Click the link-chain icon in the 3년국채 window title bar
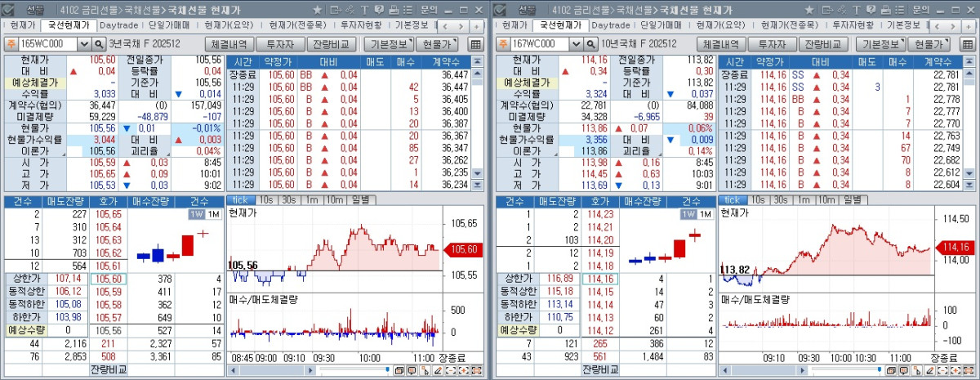 click(350, 10)
